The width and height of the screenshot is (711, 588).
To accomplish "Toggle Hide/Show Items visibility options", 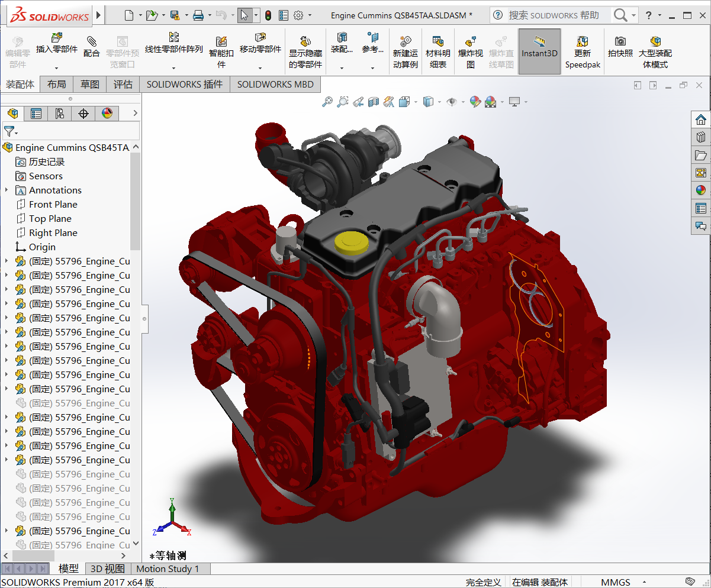I will click(x=453, y=102).
